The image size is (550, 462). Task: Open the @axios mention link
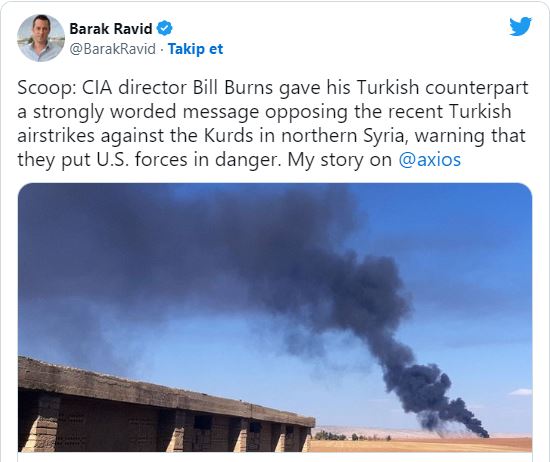(x=429, y=160)
